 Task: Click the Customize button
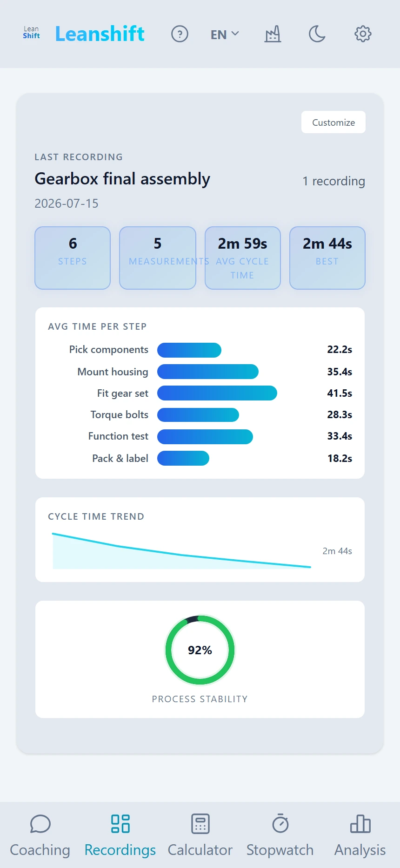tap(333, 122)
